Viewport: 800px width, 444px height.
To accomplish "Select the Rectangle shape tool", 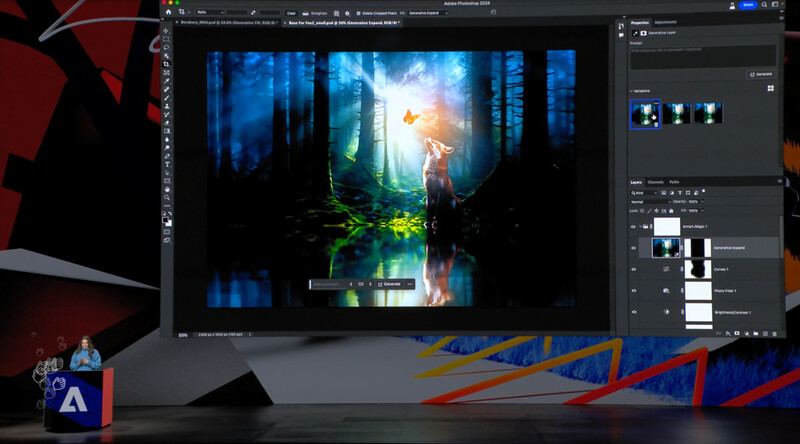I will tap(166, 181).
